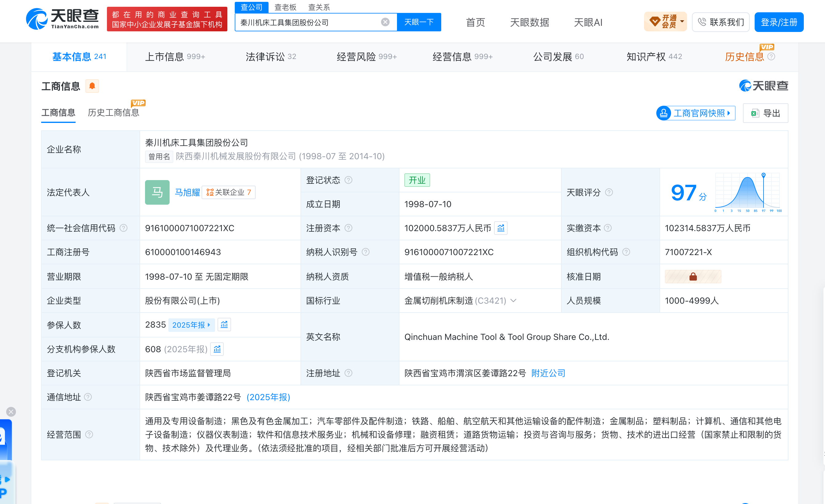Click the help icon beside 登记状态
825x504 pixels.
point(348,180)
